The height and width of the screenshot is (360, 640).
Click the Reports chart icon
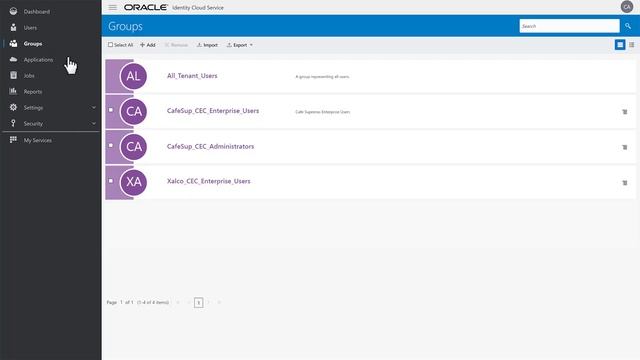pyautogui.click(x=13, y=91)
